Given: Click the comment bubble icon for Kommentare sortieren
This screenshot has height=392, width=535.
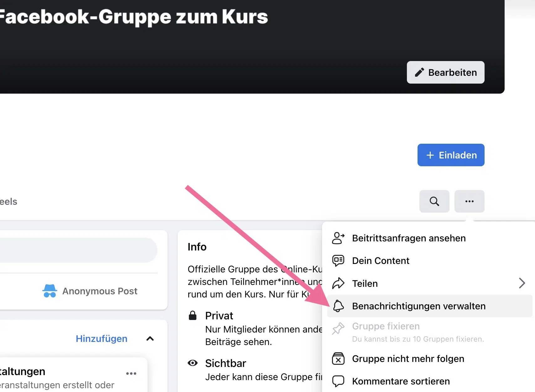Looking at the screenshot, I should pyautogui.click(x=338, y=381).
